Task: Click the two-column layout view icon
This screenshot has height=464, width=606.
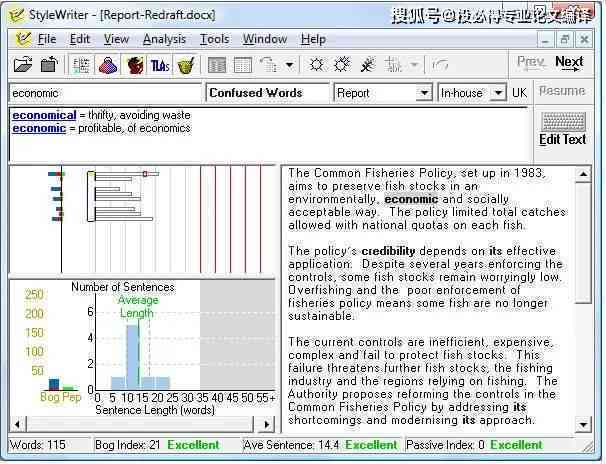Action: pos(217,65)
